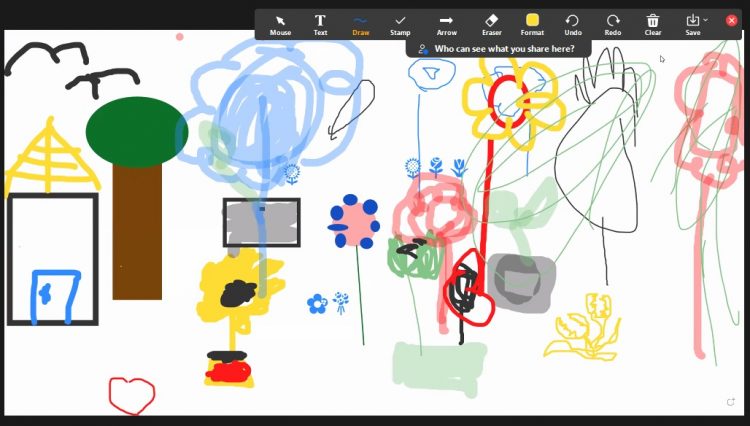This screenshot has height=426, width=750.
Task: Expand the Save options arrow
Action: [x=706, y=20]
